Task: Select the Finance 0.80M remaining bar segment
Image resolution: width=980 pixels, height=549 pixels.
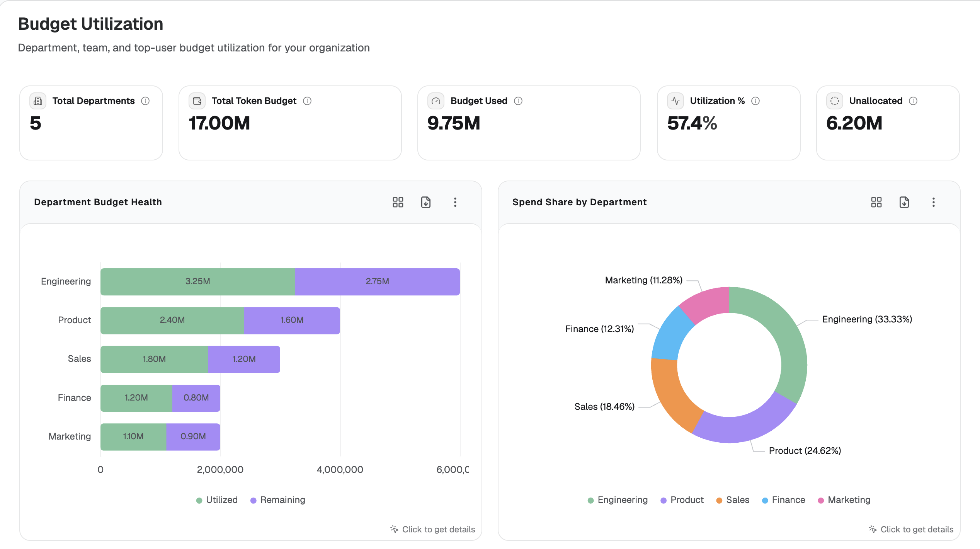Action: (x=196, y=398)
